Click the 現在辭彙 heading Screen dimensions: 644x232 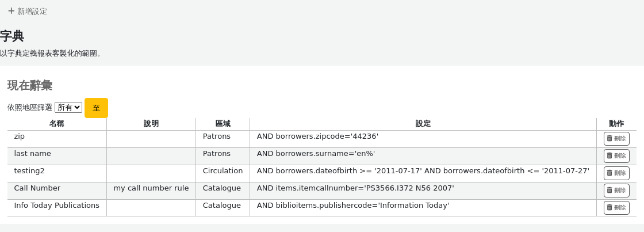(29, 86)
